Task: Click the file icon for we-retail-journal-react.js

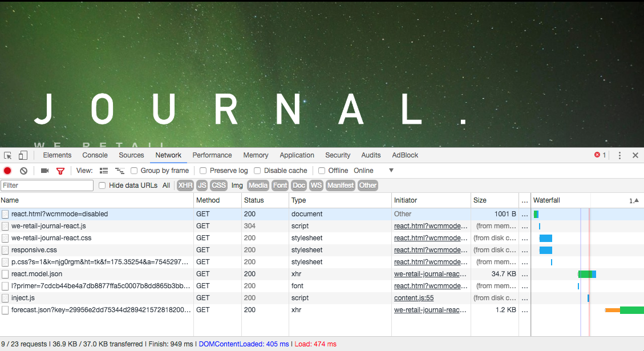Action: tap(5, 227)
